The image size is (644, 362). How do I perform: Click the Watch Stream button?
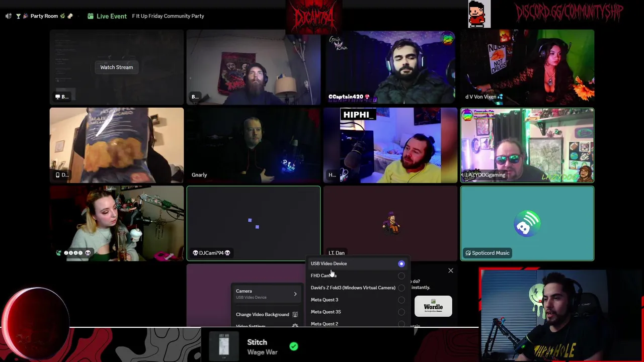(117, 67)
